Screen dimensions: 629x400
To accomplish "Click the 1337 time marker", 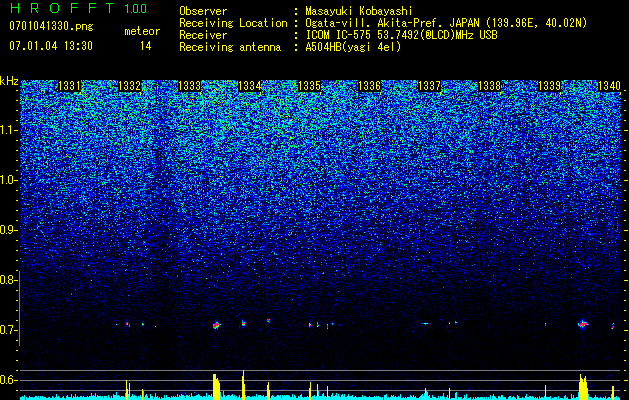I will [430, 86].
